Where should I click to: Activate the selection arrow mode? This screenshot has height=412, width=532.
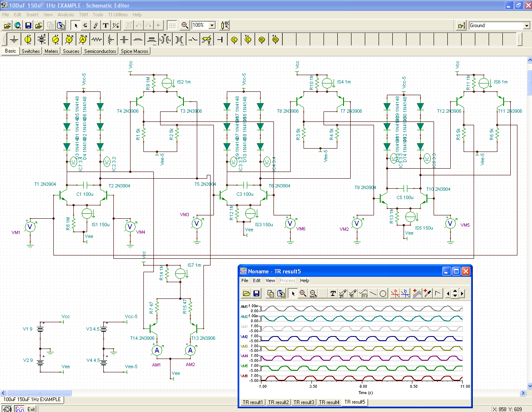click(75, 25)
